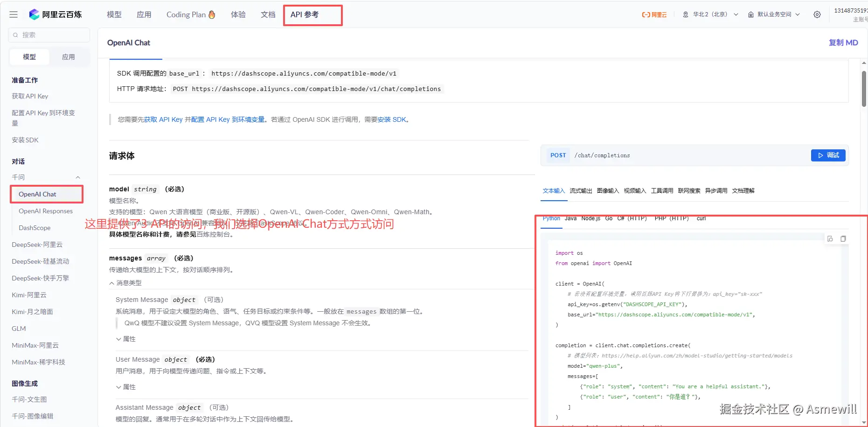Open Kimi-阿里云 in the sidebar
This screenshot has width=868, height=427.
(29, 295)
